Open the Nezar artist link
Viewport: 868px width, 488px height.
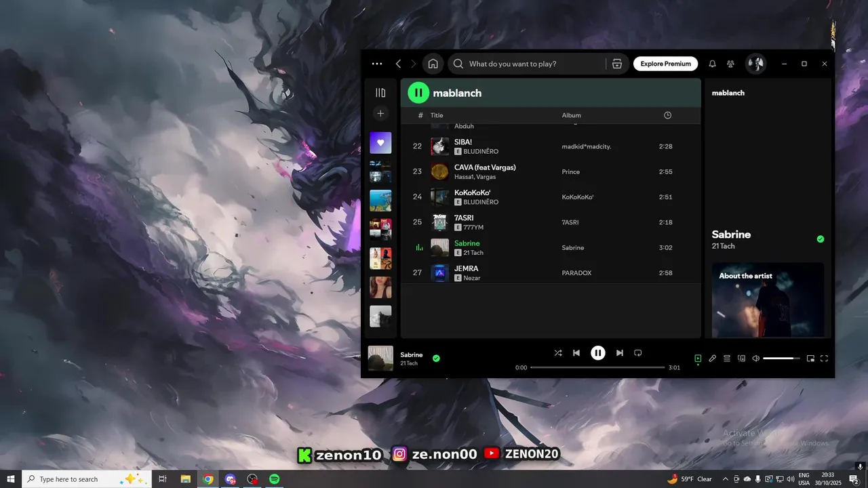472,278
